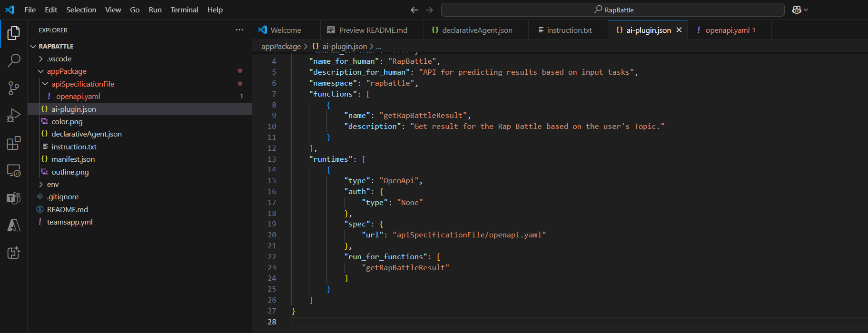Collapse the apiSpecificationFile folder
This screenshot has height=333, width=868.
pos(139,84)
